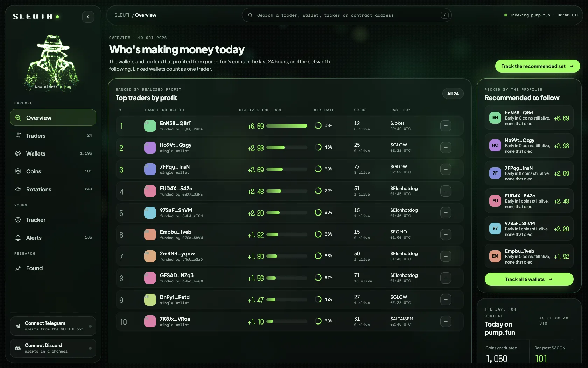Click the profit bar in EnN38…Q8rT row

(287, 126)
